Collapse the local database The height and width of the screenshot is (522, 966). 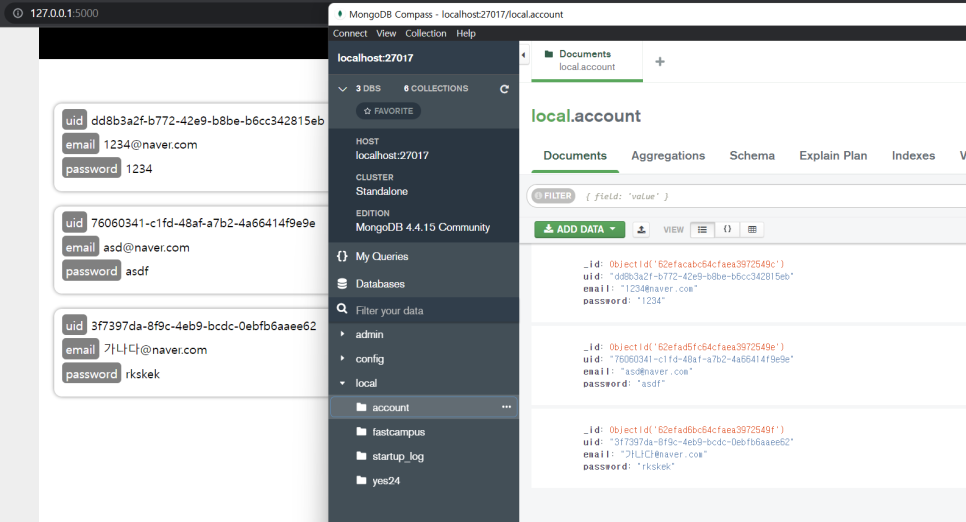point(343,383)
